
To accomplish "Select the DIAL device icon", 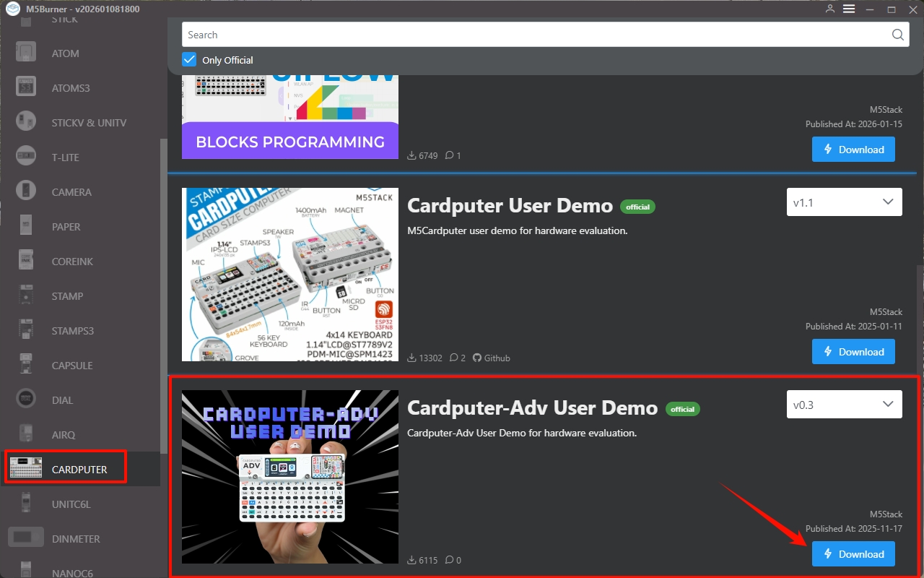I will pos(26,400).
